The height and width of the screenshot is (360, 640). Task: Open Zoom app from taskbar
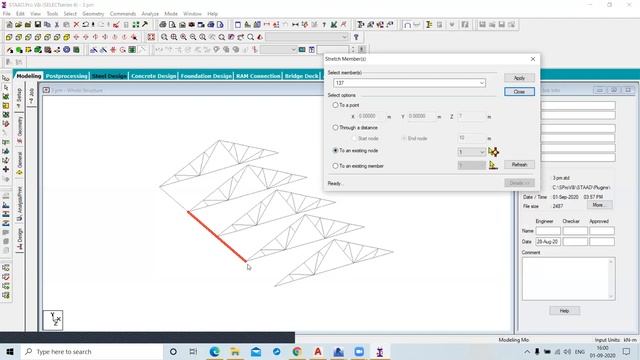pos(359,351)
